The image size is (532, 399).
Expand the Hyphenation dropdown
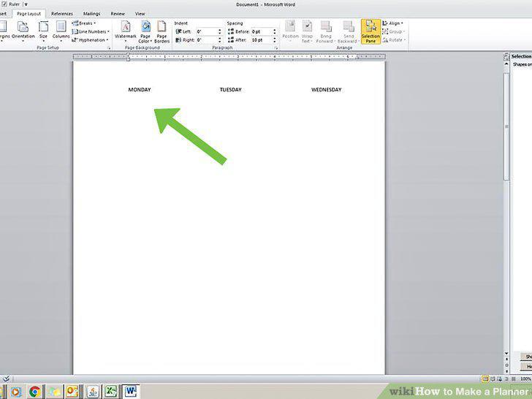pos(91,40)
